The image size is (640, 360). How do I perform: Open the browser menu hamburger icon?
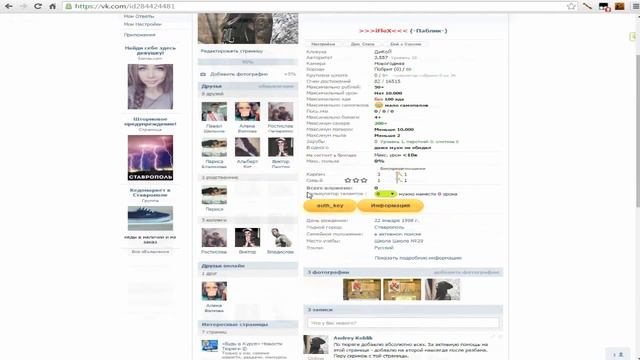635,6
